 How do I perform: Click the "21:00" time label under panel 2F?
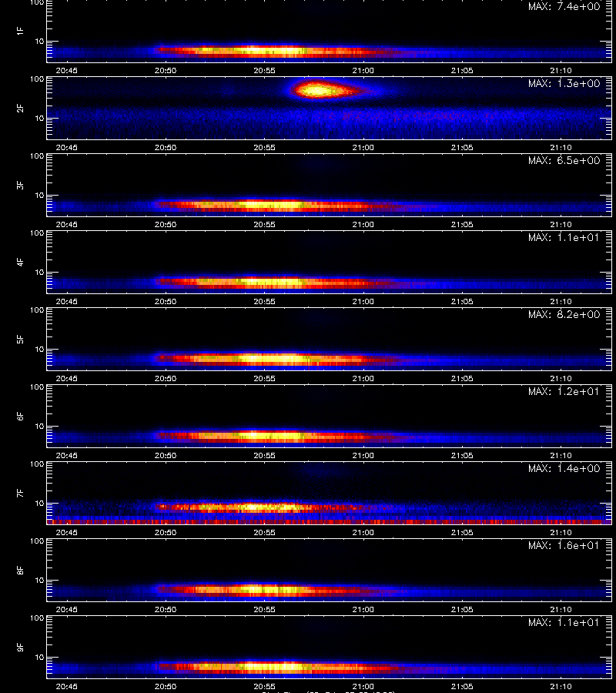pos(363,148)
